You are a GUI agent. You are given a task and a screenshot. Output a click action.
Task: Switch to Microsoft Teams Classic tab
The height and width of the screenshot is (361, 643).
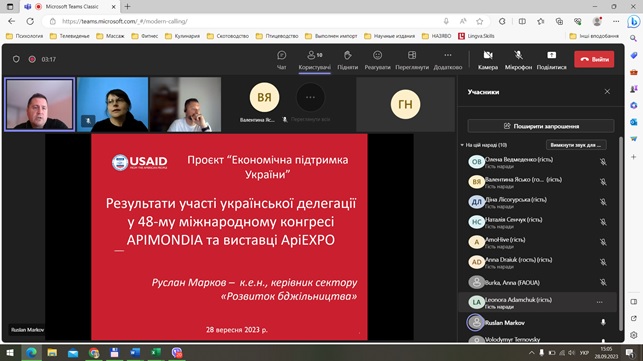tap(70, 7)
